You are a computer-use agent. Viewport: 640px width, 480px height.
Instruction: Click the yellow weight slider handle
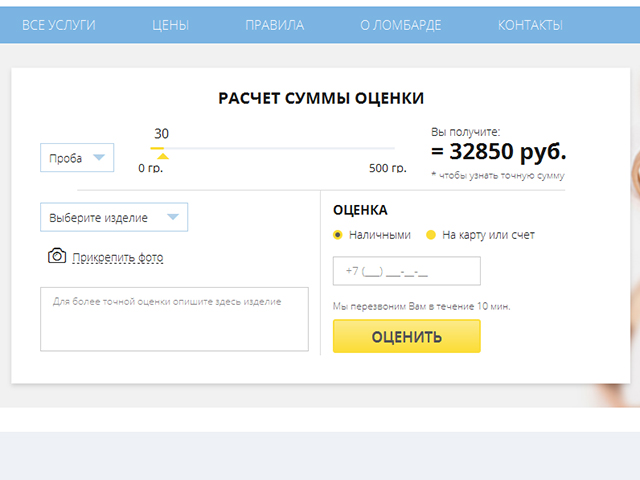[163, 156]
